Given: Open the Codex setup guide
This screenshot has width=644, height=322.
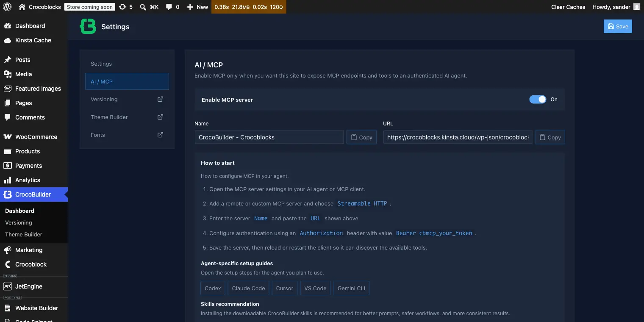Looking at the screenshot, I should pyautogui.click(x=213, y=288).
